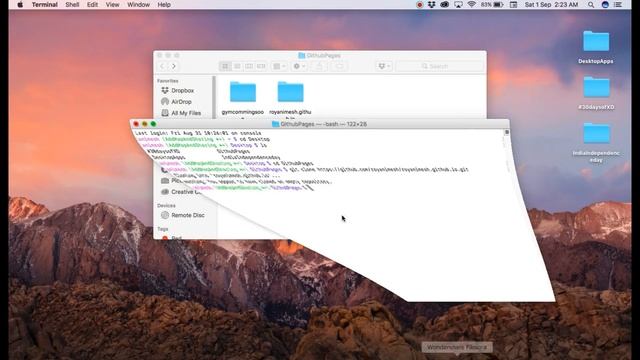Open the Help menu
640x360 pixels.
pos(164,5)
